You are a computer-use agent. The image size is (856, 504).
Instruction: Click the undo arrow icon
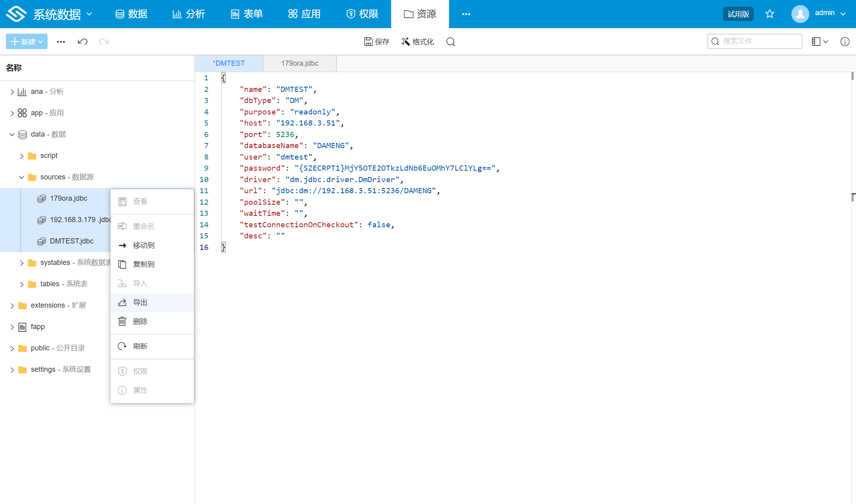click(x=82, y=42)
